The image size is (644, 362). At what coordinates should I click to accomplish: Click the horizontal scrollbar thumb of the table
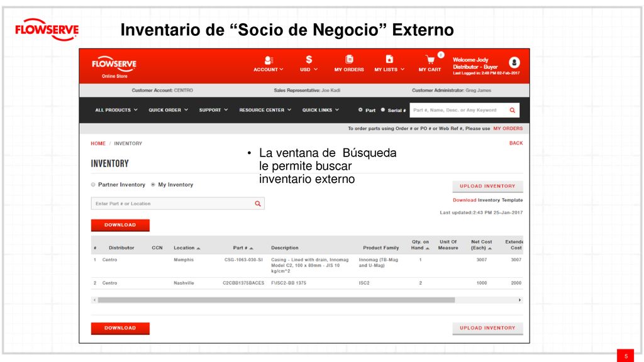277,300
